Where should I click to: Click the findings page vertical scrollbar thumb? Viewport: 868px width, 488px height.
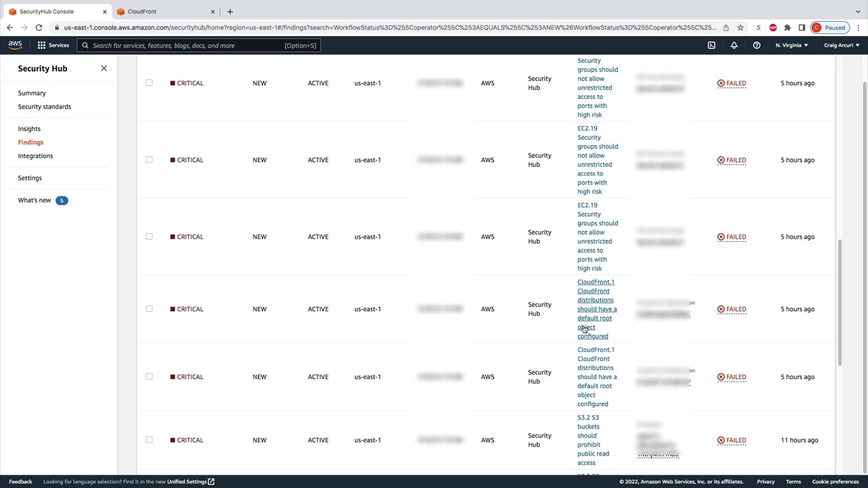839,302
